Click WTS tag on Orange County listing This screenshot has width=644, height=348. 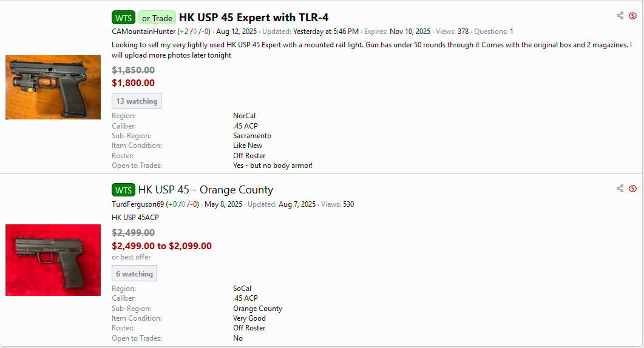pos(123,190)
